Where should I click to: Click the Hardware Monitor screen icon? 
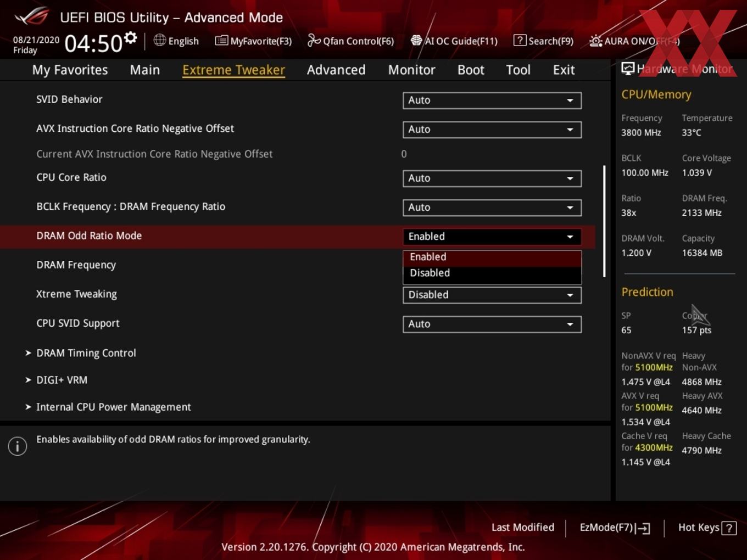click(628, 68)
